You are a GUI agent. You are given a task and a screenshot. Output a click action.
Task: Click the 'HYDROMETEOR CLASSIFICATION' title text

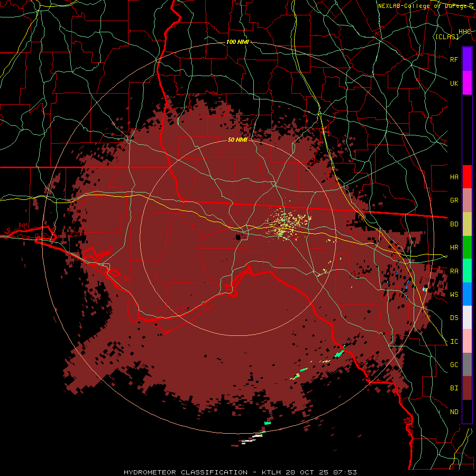[186, 472]
